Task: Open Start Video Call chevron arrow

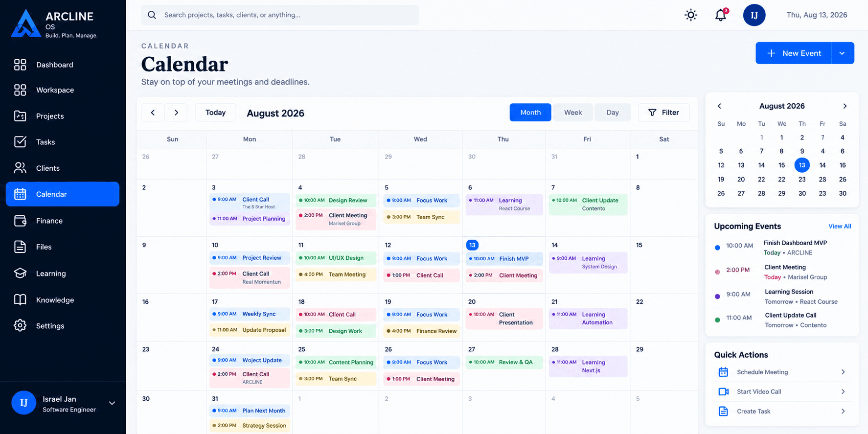Action: 843,391
